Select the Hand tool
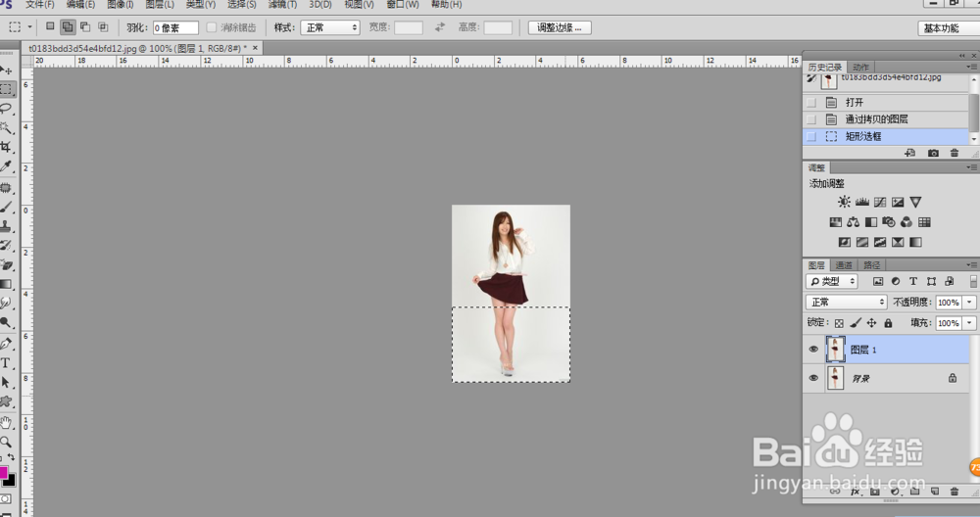 pyautogui.click(x=6, y=423)
